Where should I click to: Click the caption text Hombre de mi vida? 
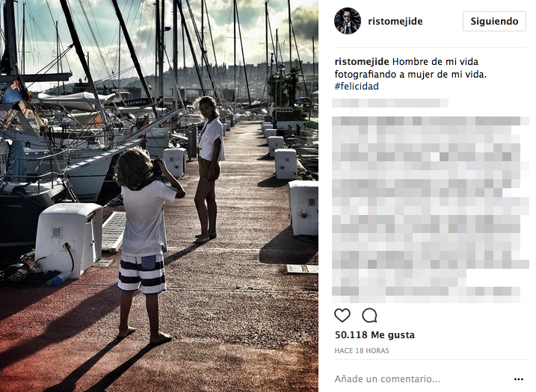[435, 62]
